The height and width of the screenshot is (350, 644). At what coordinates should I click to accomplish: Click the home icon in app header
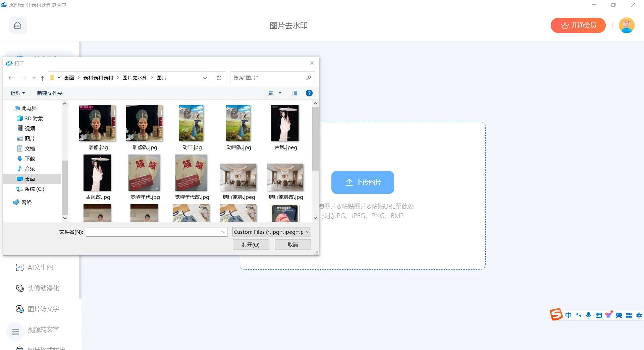point(18,25)
